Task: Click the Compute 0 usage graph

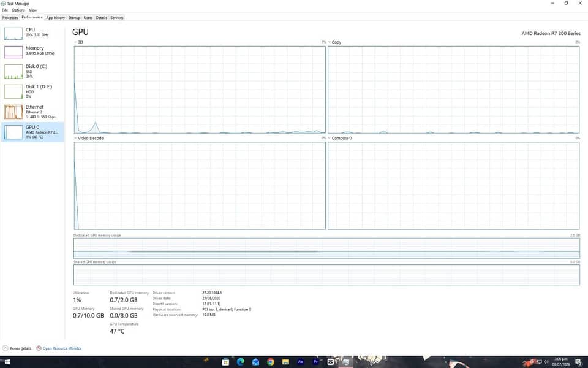Action: (x=453, y=185)
